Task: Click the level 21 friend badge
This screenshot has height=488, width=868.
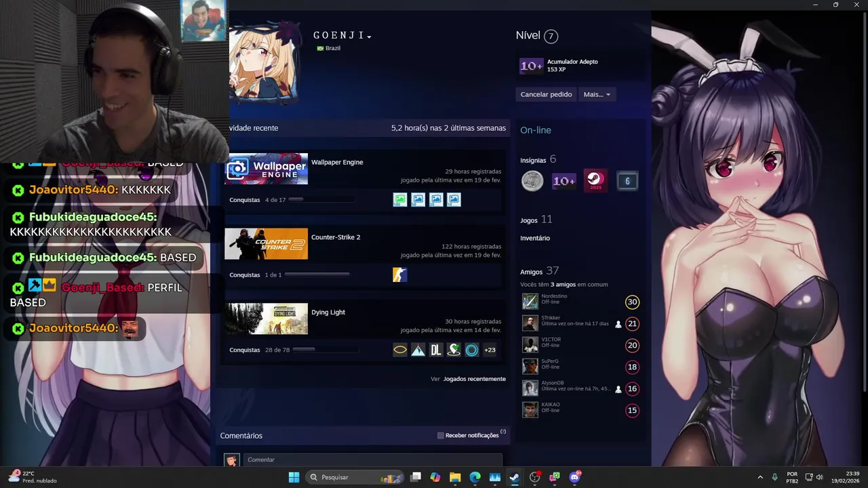Action: click(632, 324)
